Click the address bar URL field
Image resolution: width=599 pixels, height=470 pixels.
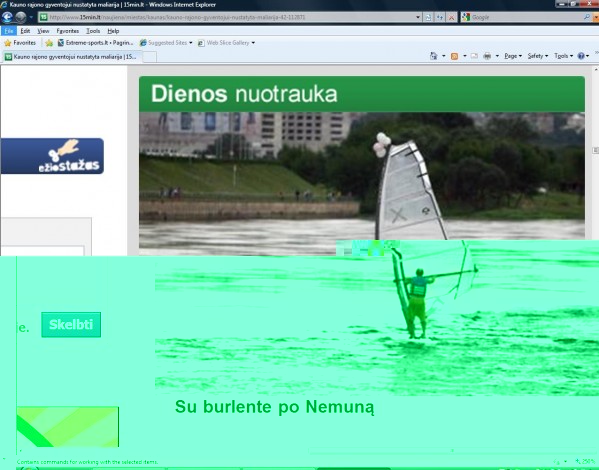point(228,17)
